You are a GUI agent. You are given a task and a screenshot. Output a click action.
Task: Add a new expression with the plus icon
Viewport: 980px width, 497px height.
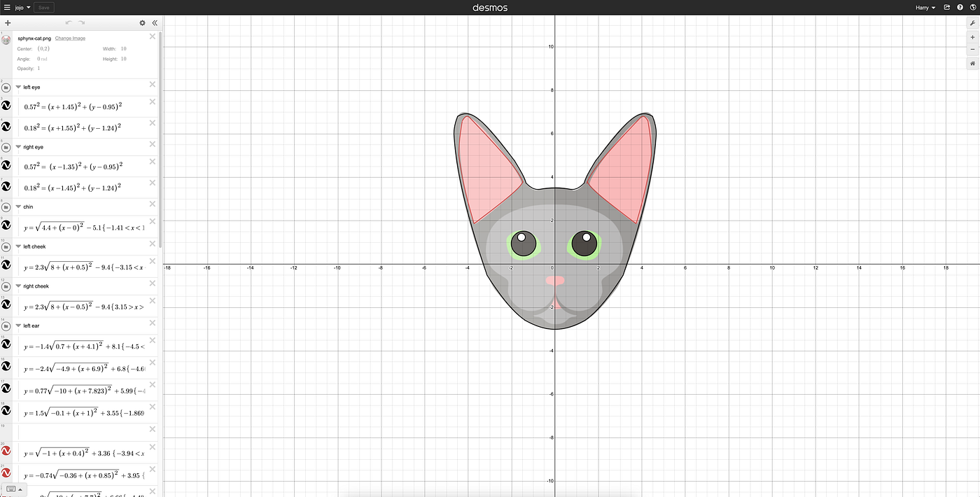(x=7, y=22)
